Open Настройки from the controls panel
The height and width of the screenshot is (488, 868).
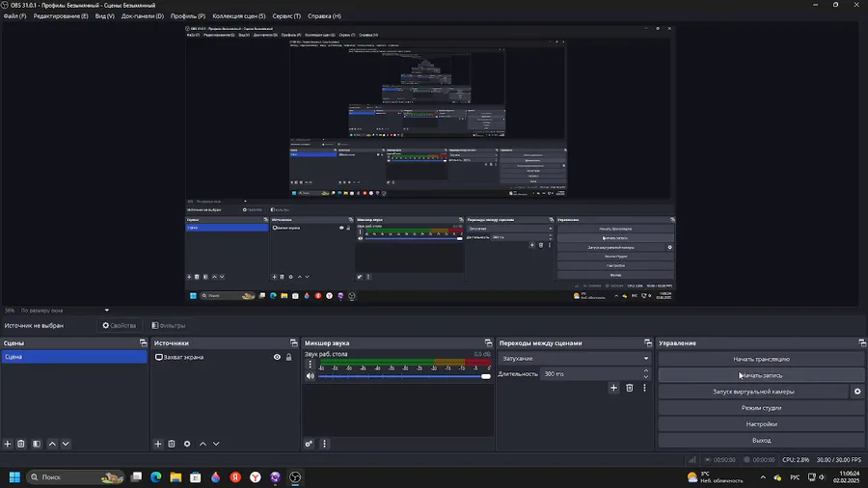point(761,423)
